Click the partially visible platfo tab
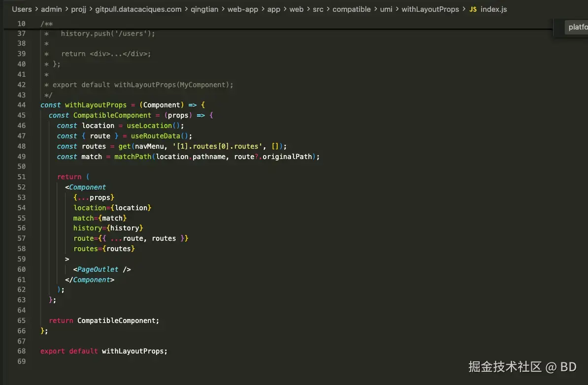Screen dimensions: 588x385 click(577, 27)
